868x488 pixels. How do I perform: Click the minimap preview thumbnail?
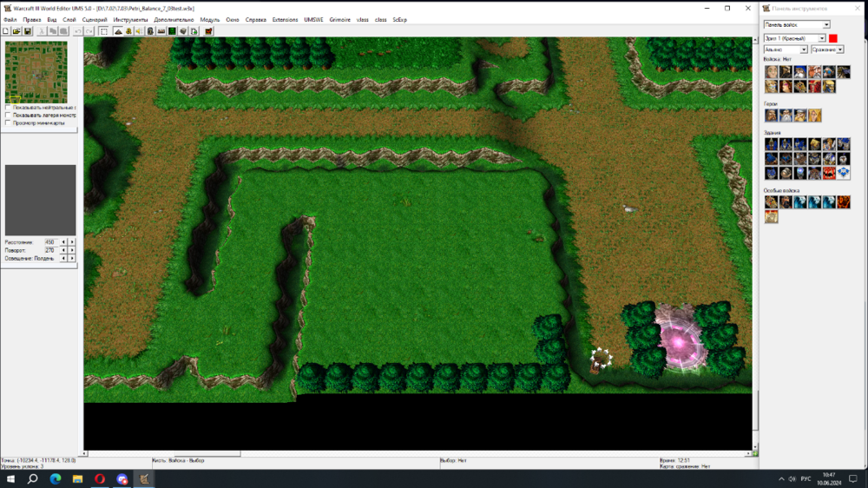(36, 72)
